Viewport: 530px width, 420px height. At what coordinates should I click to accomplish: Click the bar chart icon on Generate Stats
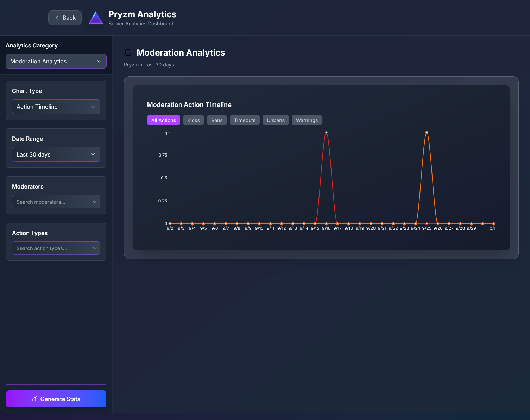(34, 399)
